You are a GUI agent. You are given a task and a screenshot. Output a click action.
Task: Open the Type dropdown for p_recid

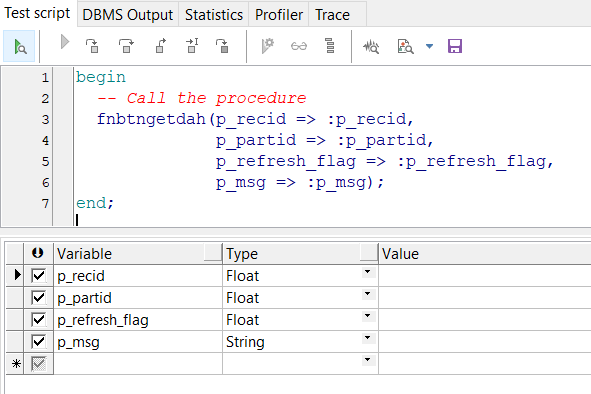click(367, 272)
